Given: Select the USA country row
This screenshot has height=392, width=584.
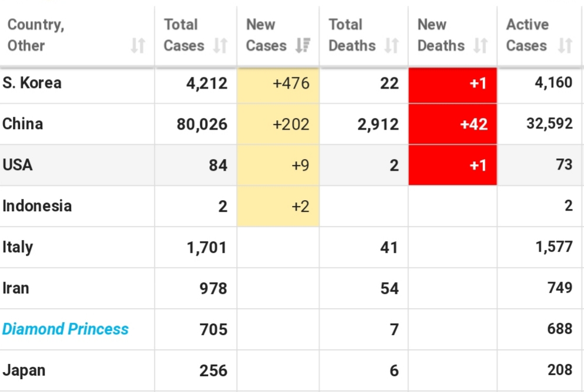Looking at the screenshot, I should coord(292,165).
